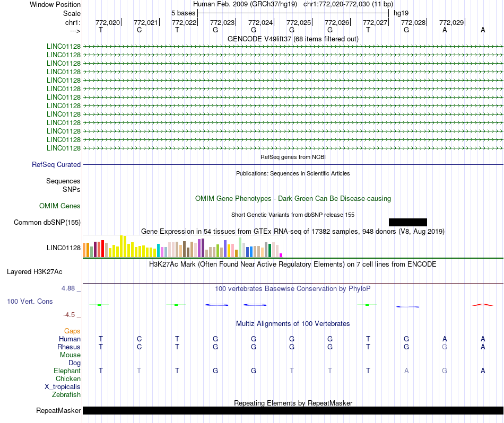
Task: Open the H3K27Ac Mark track title
Action: [x=293, y=265]
